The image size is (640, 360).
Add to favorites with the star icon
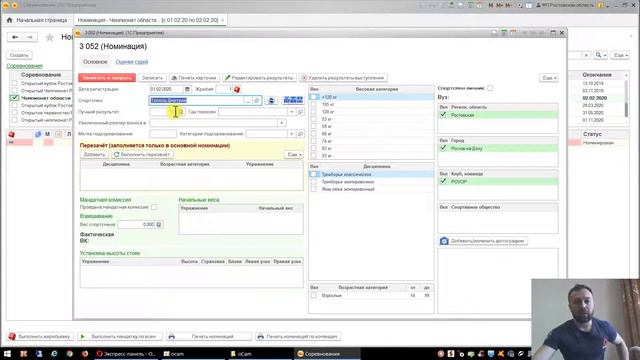pyautogui.click(x=49, y=38)
